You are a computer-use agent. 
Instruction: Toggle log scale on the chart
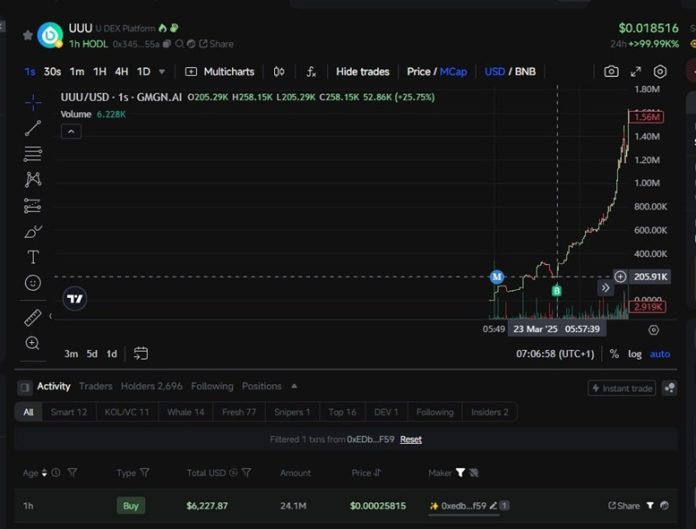(634, 354)
